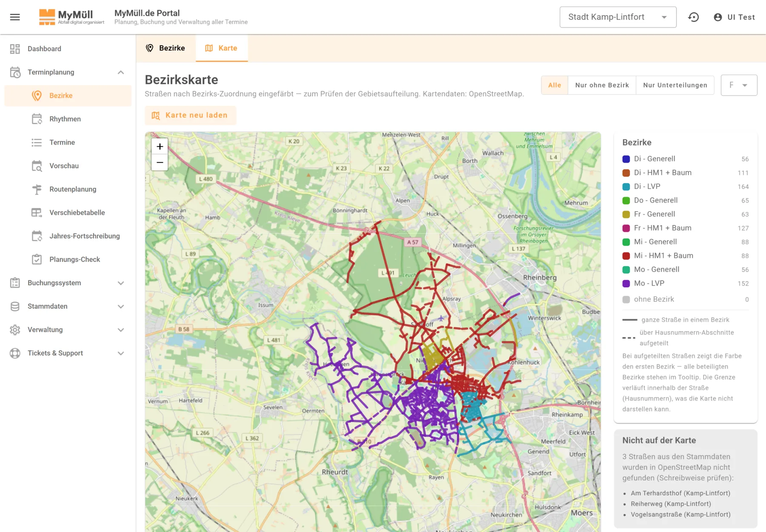Open Dashboard from the sidebar
Image resolution: width=766 pixels, height=532 pixels.
click(68, 49)
